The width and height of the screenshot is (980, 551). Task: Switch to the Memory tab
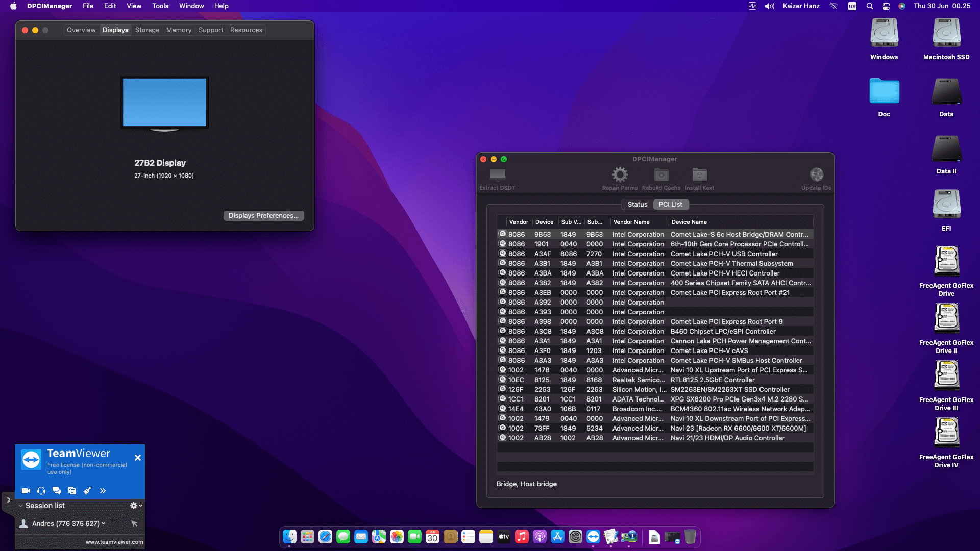pyautogui.click(x=179, y=30)
